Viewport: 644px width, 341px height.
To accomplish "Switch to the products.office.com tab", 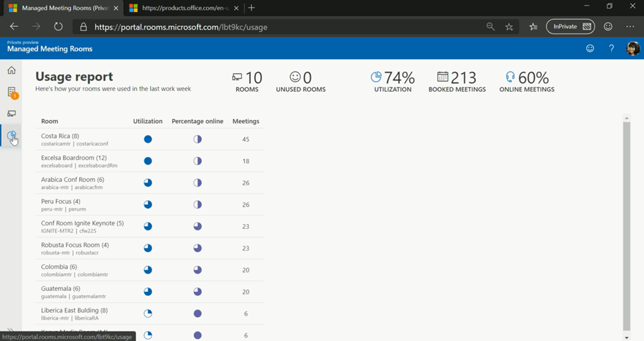I will (182, 8).
